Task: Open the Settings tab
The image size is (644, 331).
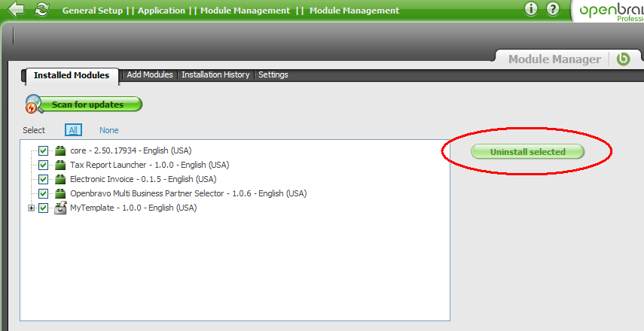Action: point(273,74)
